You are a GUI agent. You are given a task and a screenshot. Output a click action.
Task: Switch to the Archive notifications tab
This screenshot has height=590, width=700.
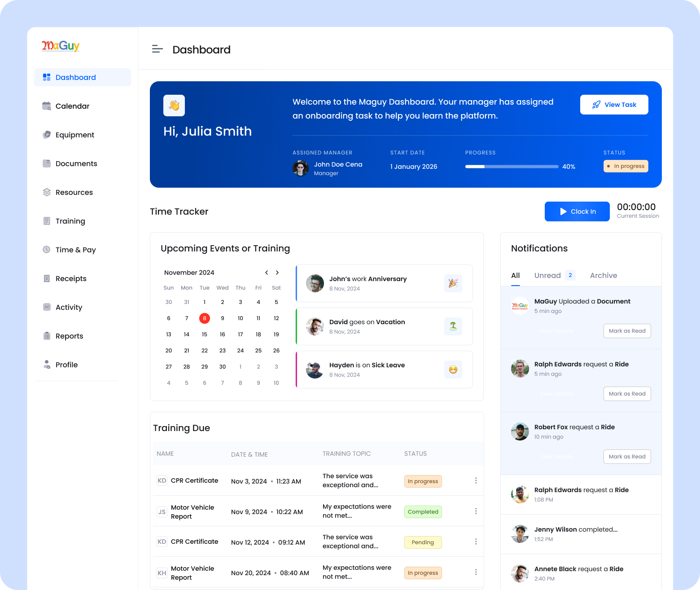point(603,275)
